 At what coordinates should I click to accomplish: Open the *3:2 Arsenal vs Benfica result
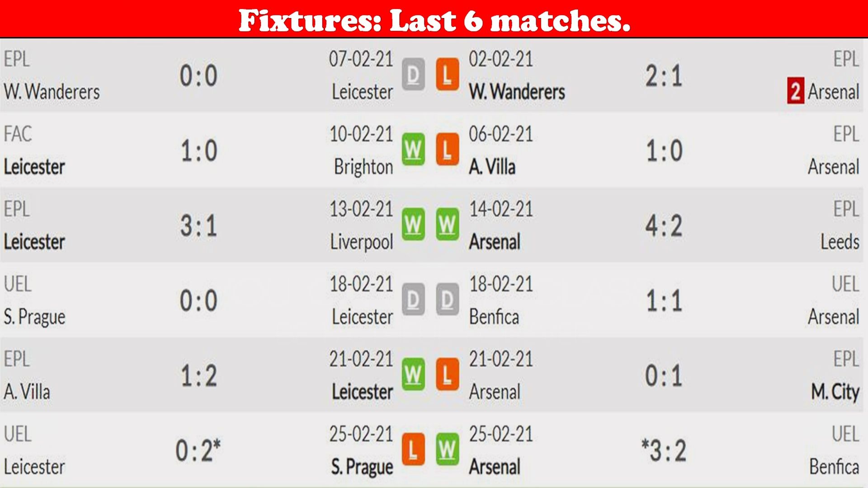[664, 450]
